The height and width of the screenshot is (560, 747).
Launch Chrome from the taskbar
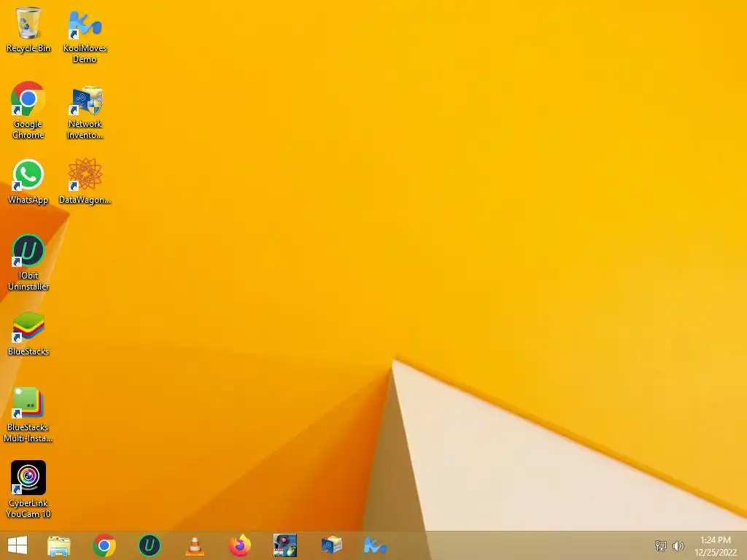click(104, 545)
